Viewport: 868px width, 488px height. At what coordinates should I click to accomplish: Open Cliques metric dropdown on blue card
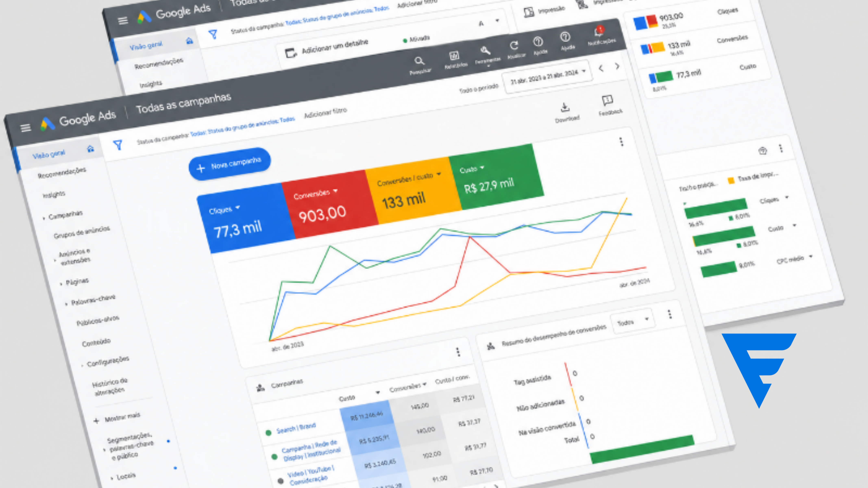tap(237, 207)
